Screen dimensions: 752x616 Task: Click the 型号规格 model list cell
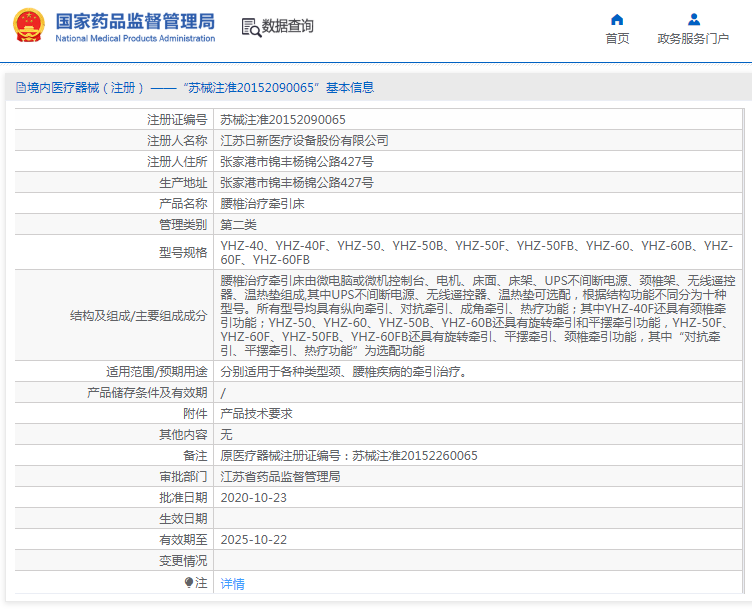pos(477,252)
